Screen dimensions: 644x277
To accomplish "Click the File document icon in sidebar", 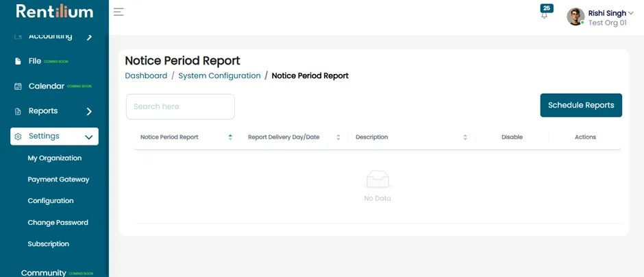I will [18, 61].
